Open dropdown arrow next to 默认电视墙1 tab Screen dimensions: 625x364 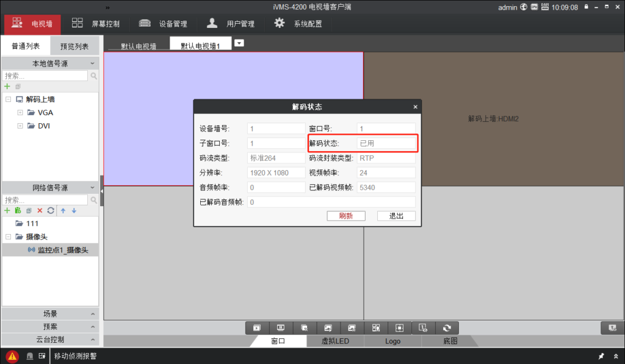tap(239, 43)
